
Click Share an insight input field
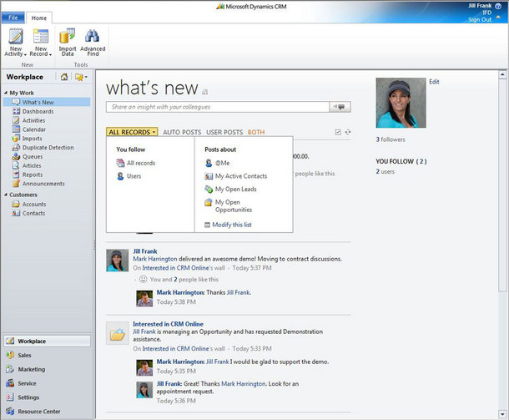[218, 107]
